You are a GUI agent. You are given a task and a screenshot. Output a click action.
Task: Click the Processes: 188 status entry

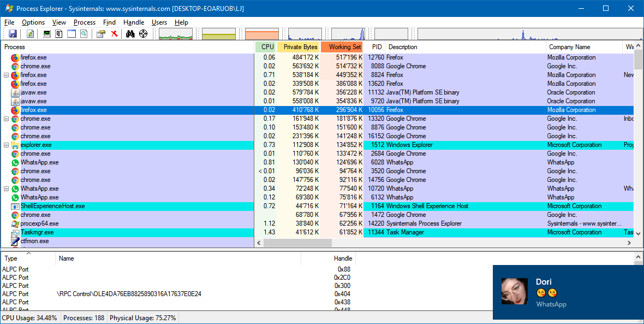(84, 318)
